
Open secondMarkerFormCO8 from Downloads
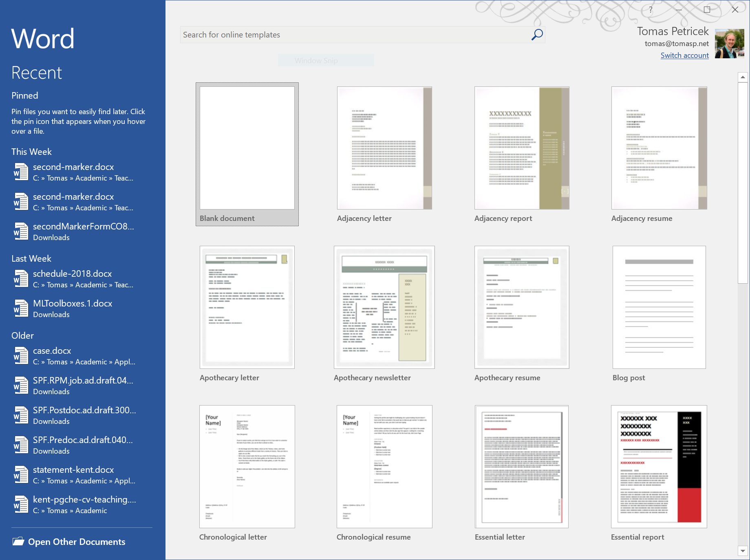(83, 231)
